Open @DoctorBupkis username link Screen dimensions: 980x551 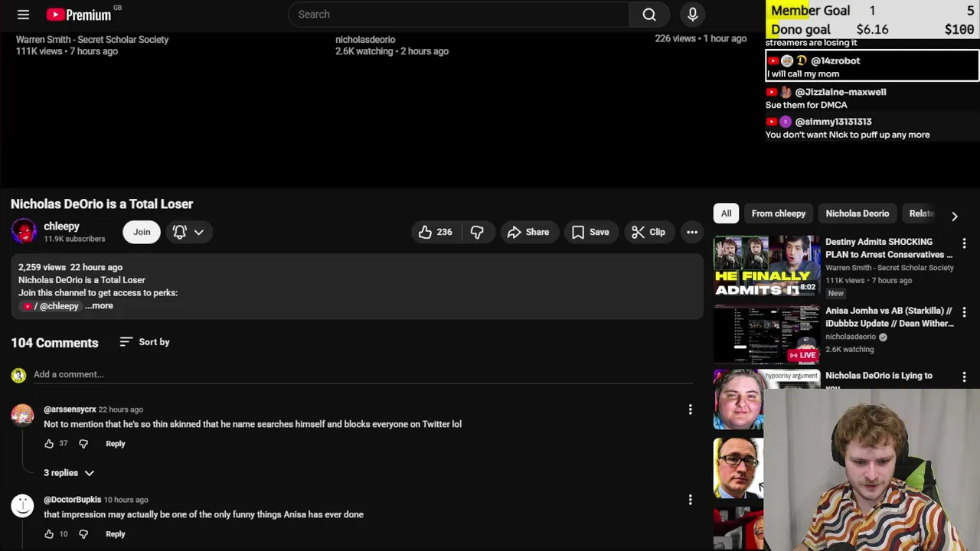click(x=73, y=500)
